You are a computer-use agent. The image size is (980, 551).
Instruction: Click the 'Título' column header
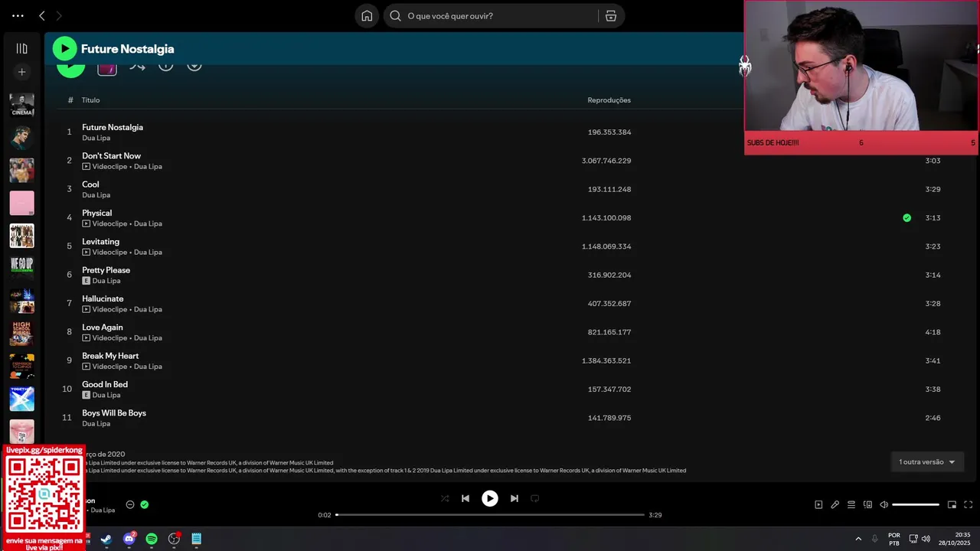[90, 100]
